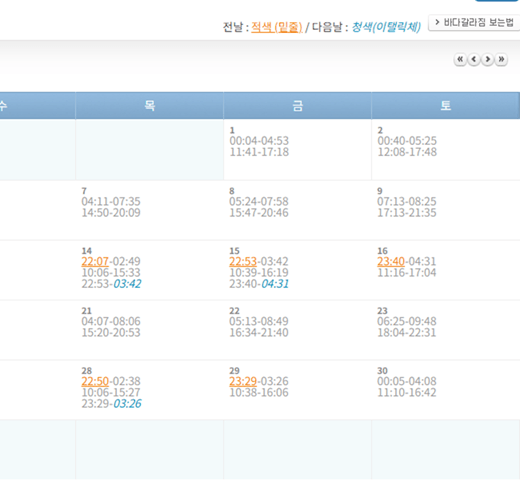This screenshot has height=481, width=520.
Task: Click time 00:40-05:25 on day 2
Action: click(x=407, y=141)
